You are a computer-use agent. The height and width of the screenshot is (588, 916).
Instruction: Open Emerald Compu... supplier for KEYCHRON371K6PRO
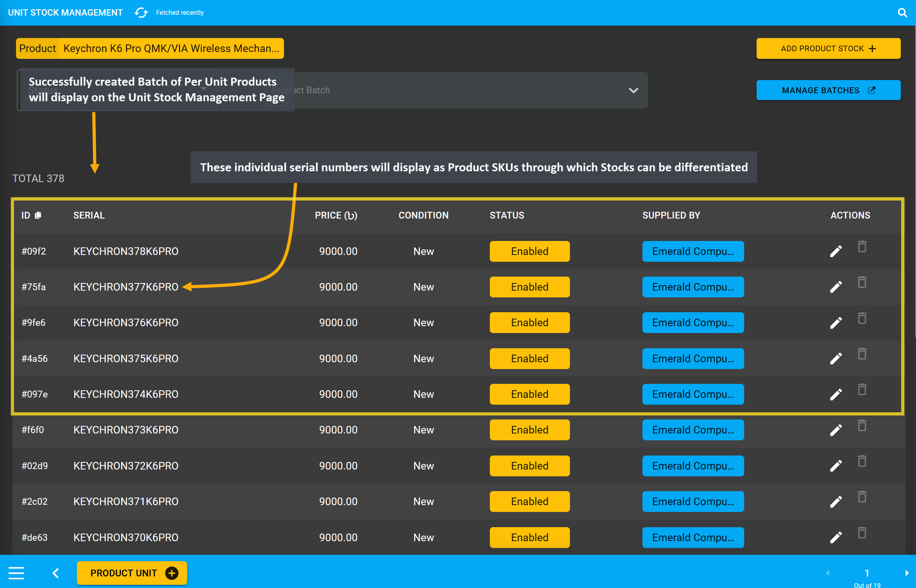click(x=693, y=502)
